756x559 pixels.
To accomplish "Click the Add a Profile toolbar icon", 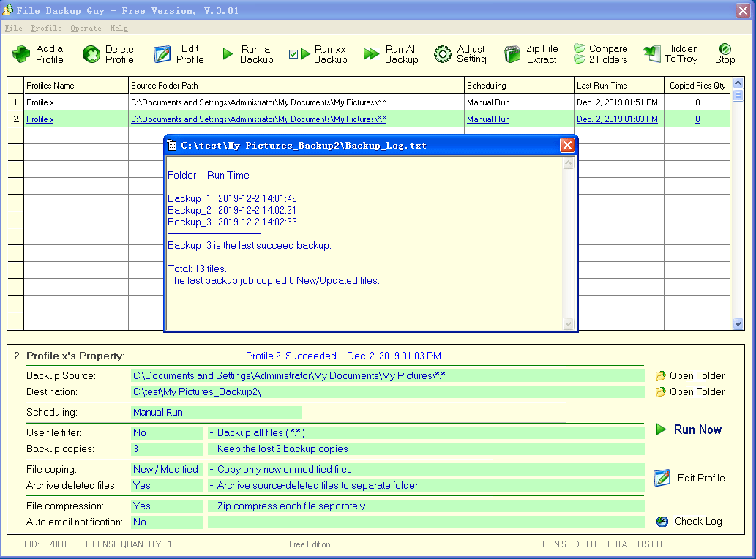I will [21, 54].
